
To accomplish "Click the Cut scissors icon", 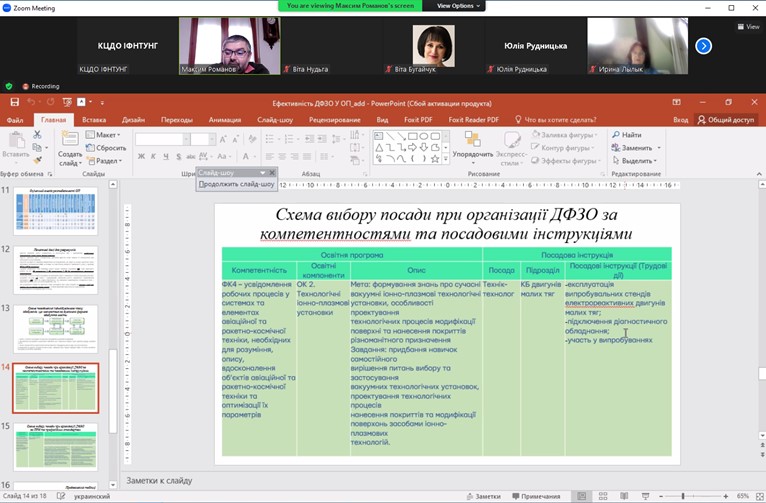I will pyautogui.click(x=37, y=134).
